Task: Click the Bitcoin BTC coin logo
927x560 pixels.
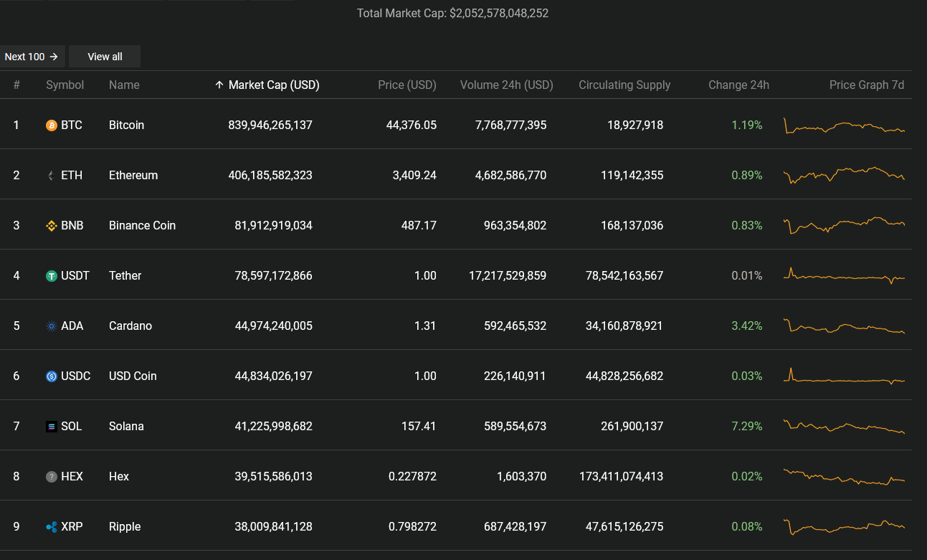Action: (x=51, y=125)
